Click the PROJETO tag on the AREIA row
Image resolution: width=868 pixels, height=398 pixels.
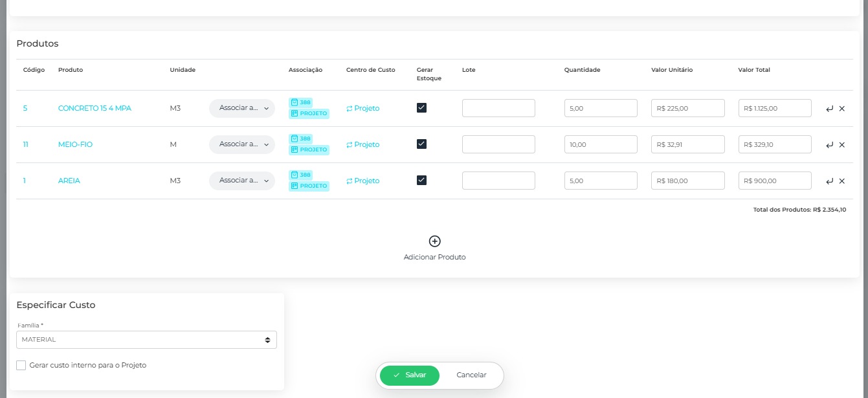309,186
